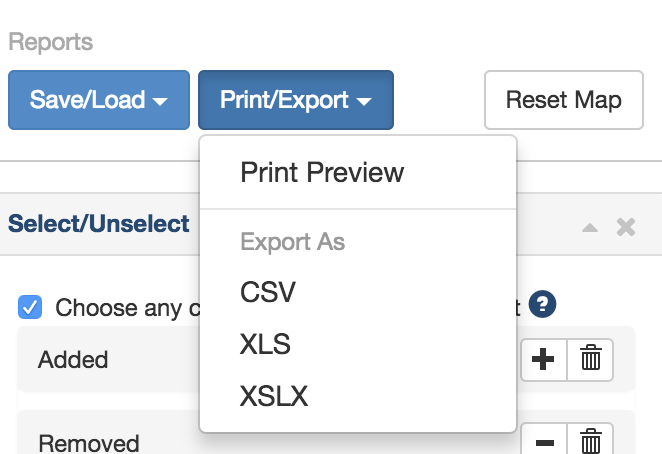Click the Select/Unselect panel title
Viewport: 662px width, 454px height.
(x=98, y=224)
